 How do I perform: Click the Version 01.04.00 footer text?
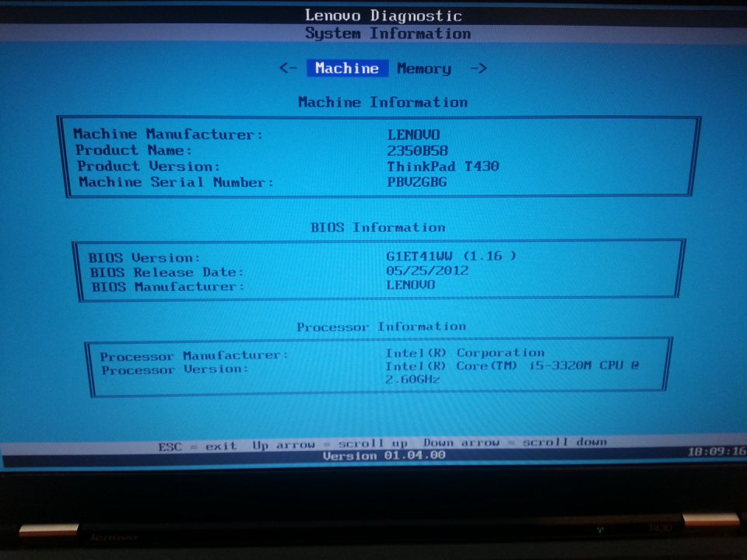tap(384, 455)
